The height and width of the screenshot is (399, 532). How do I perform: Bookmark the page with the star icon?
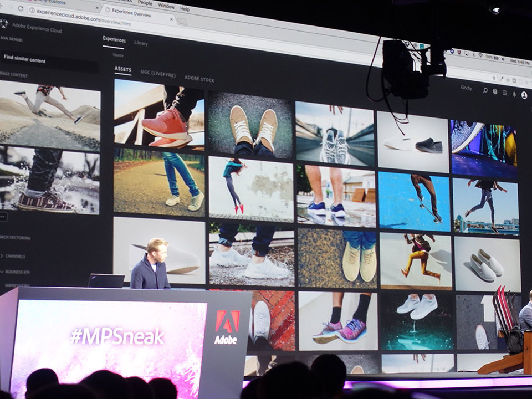[494, 78]
